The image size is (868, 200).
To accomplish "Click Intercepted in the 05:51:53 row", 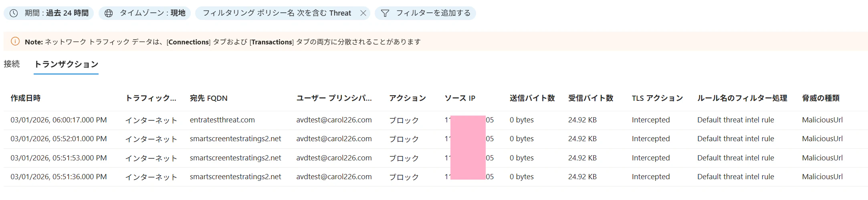I will [651, 158].
